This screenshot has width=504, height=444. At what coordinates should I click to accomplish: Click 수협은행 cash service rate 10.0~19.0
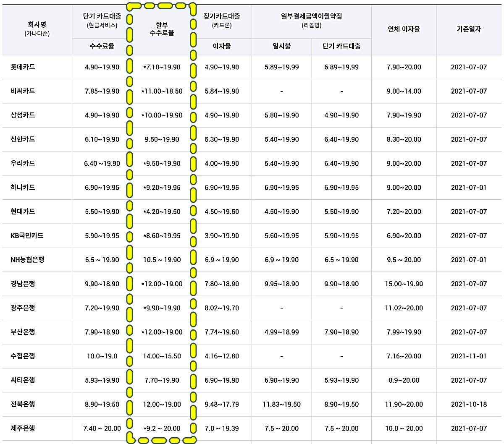tap(102, 356)
